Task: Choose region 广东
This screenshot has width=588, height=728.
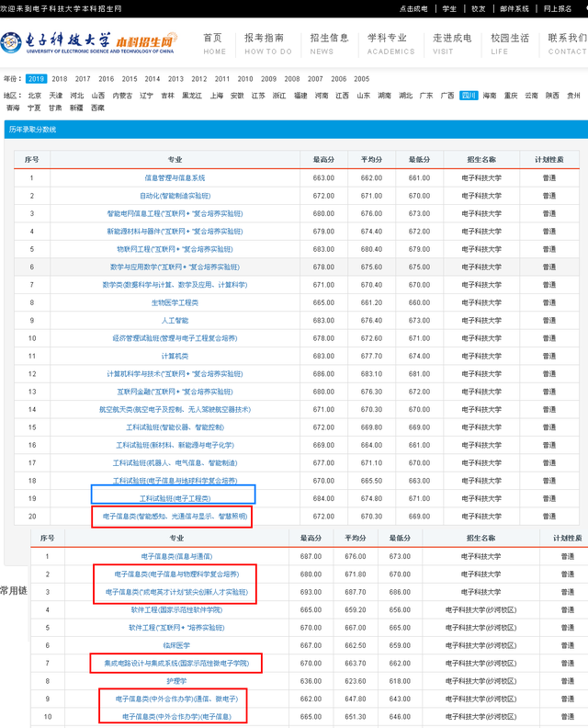Action: [426, 96]
